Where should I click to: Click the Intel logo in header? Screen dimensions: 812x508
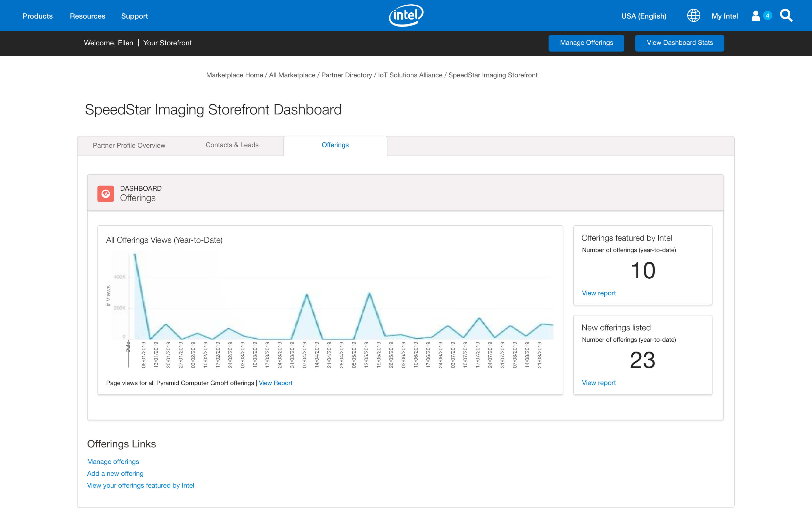click(406, 15)
